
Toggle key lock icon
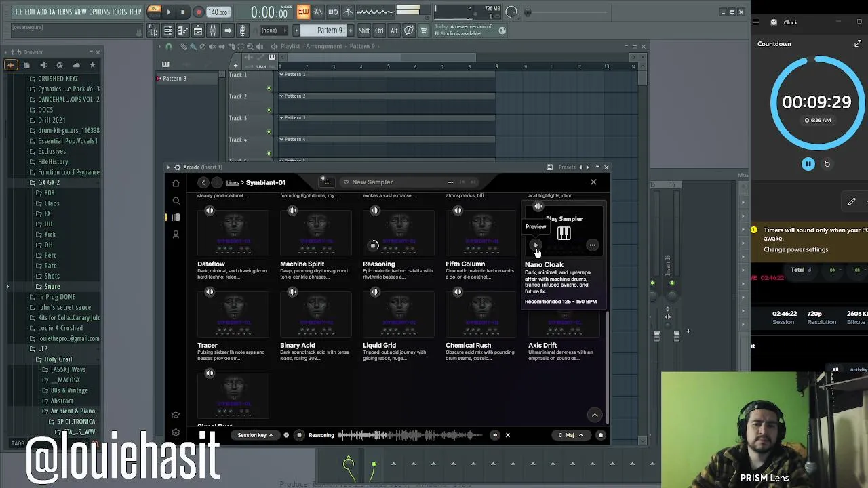[x=600, y=435]
